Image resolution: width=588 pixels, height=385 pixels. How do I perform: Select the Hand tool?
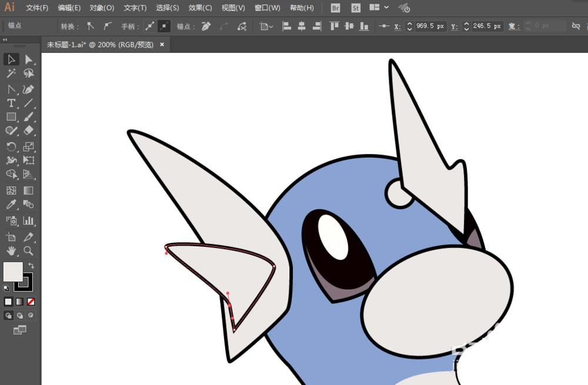pos(11,251)
